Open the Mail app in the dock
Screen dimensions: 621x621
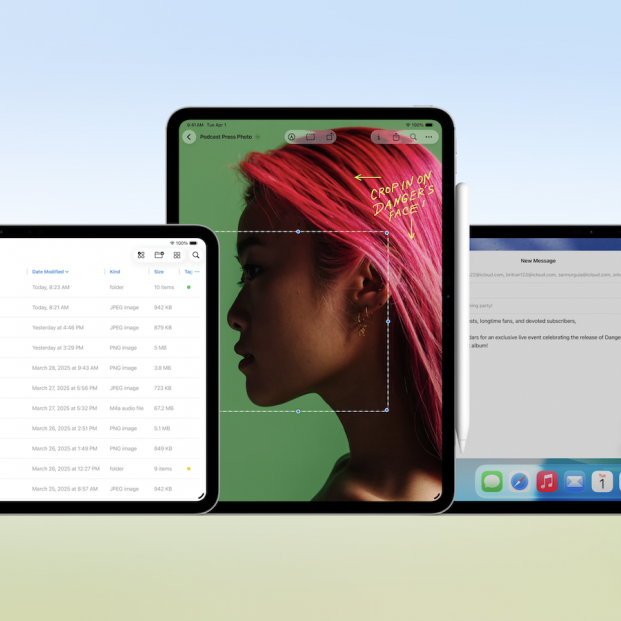[x=574, y=482]
